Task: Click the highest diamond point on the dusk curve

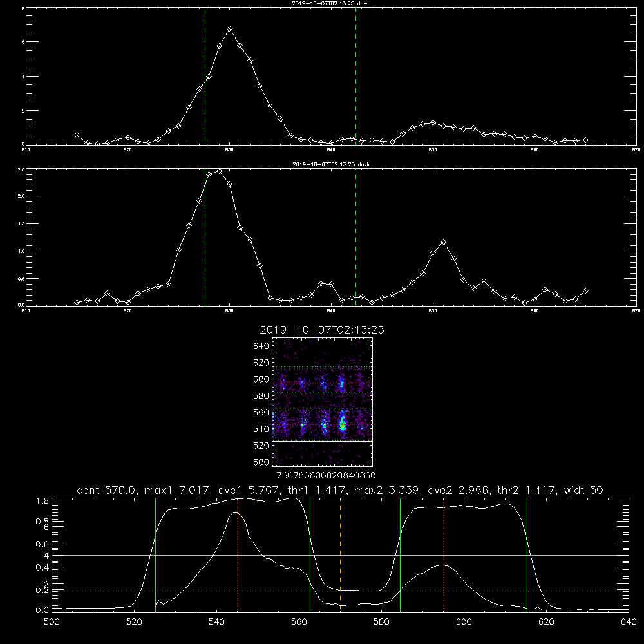Action: 220,171
